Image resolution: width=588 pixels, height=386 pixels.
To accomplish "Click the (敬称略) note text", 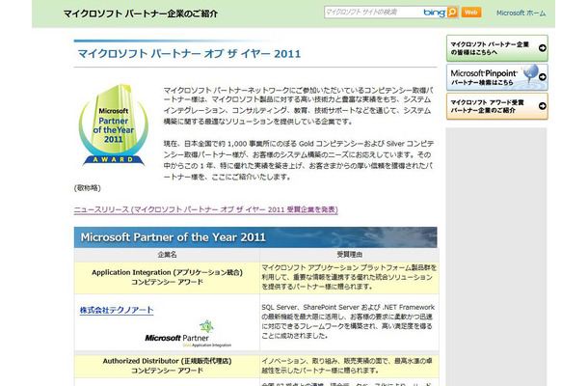I will pyautogui.click(x=88, y=188).
